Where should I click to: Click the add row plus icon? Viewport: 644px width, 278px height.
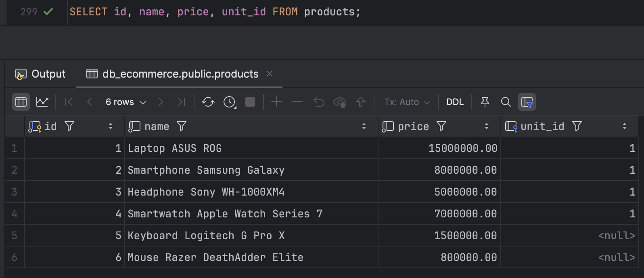[276, 102]
